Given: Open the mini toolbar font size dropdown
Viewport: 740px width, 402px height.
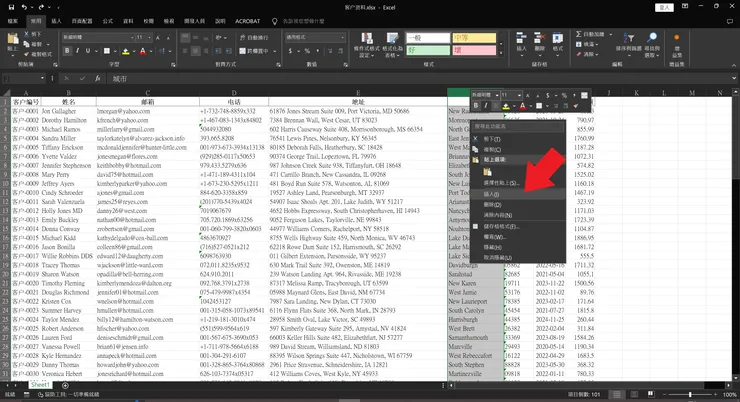Looking at the screenshot, I should point(519,95).
